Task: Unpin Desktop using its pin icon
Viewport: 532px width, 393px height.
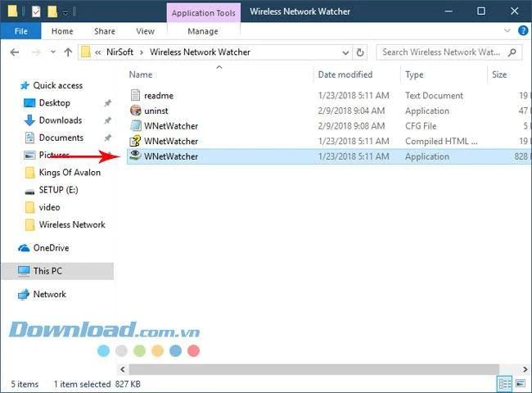Action: (107, 103)
